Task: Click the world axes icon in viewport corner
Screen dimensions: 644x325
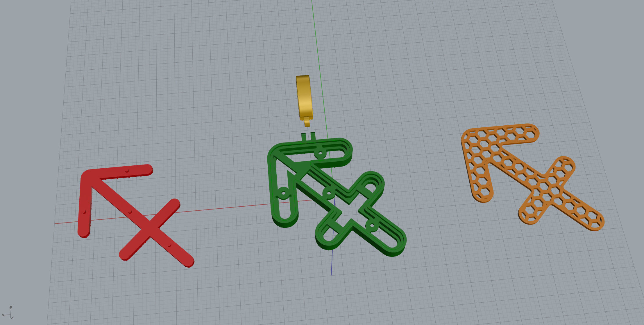Action: coord(8,312)
